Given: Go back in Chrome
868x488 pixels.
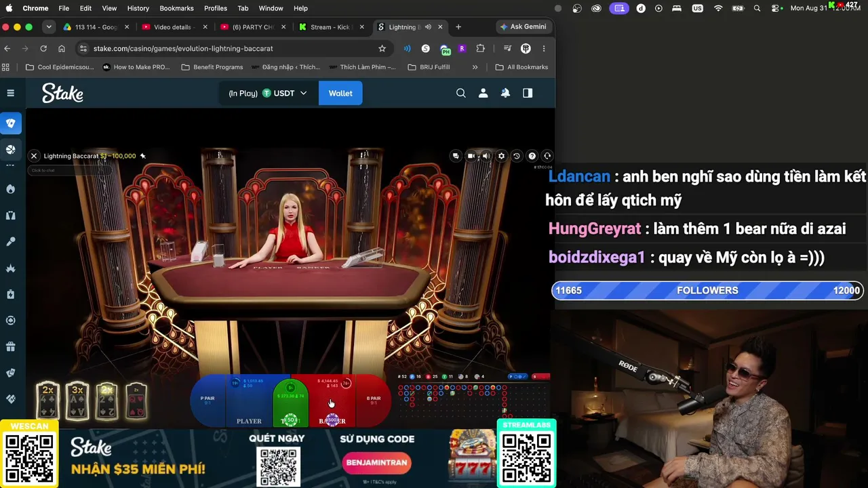Looking at the screenshot, I should [x=7, y=49].
